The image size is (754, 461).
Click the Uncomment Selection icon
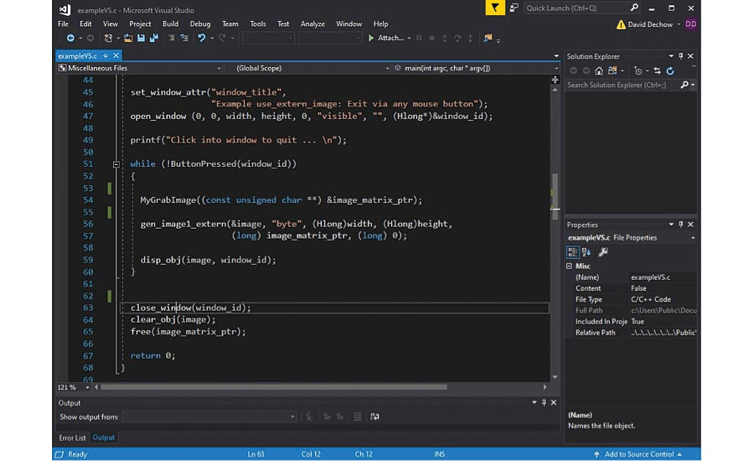coord(184,38)
